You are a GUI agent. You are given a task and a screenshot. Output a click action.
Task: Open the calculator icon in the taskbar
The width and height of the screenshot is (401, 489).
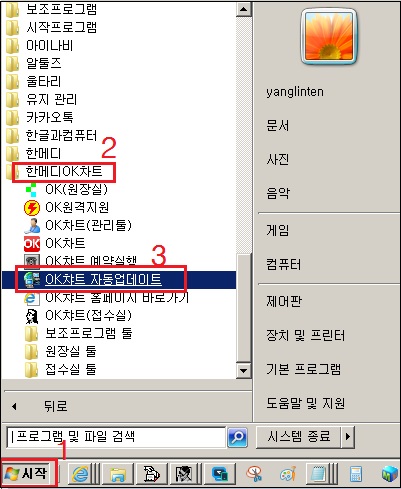[356, 474]
